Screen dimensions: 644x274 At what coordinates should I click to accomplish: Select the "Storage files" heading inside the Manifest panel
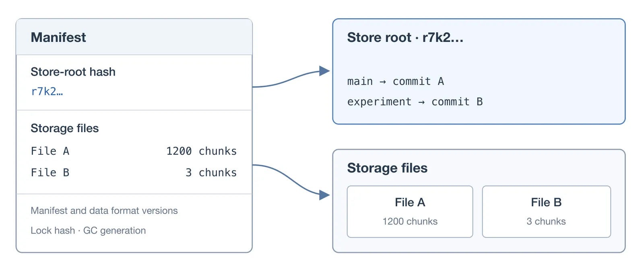tap(65, 128)
